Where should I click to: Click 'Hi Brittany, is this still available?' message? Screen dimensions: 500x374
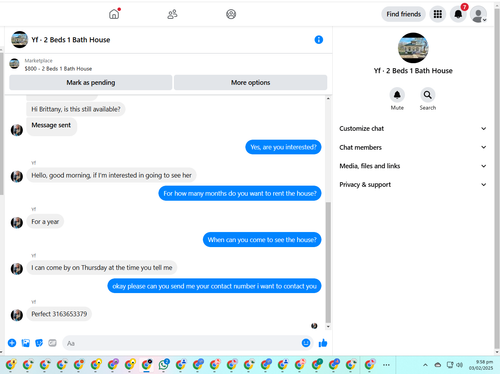click(x=76, y=109)
